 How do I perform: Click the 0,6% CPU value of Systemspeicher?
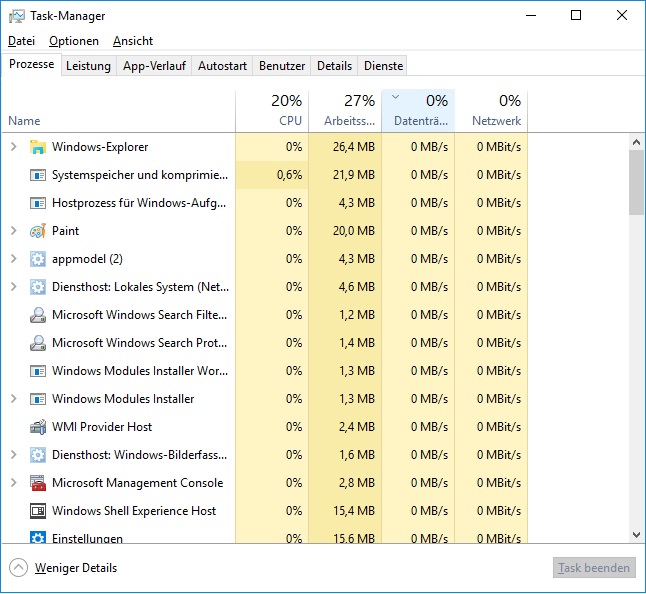tap(289, 175)
